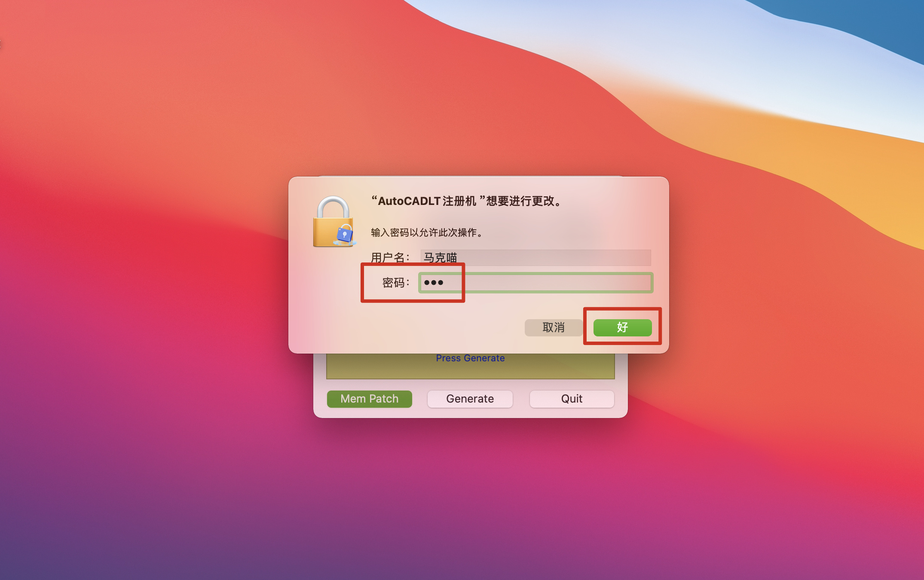Click the small blue lock badge on padlock
Screen dimensions: 924x580
click(345, 234)
